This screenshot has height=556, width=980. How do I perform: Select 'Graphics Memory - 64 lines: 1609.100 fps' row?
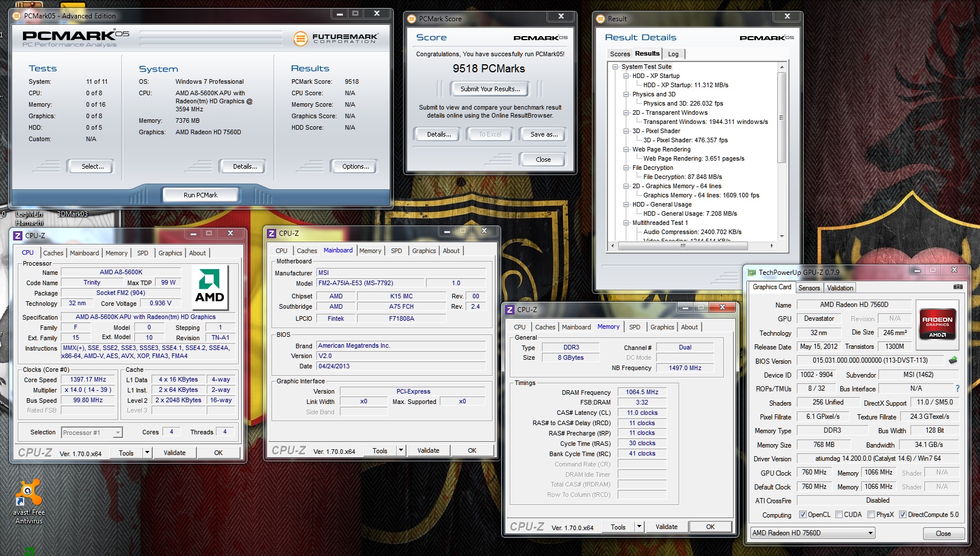[701, 195]
